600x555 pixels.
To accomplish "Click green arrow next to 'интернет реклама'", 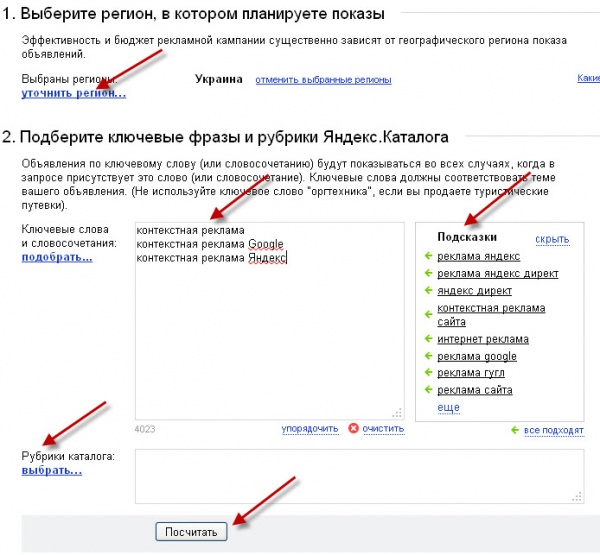I will 429,340.
